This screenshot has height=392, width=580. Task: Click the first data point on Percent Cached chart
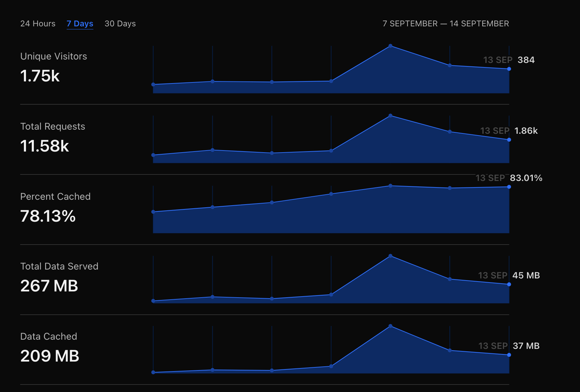[153, 212]
